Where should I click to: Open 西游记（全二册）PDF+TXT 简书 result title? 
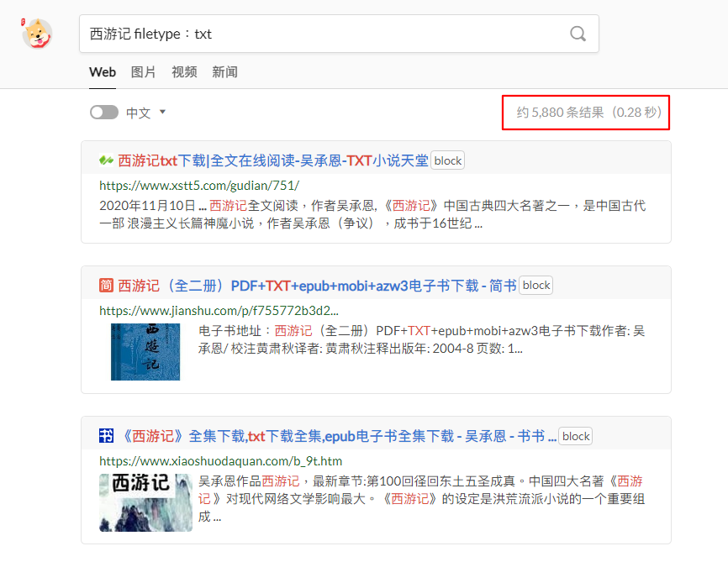tap(317, 286)
